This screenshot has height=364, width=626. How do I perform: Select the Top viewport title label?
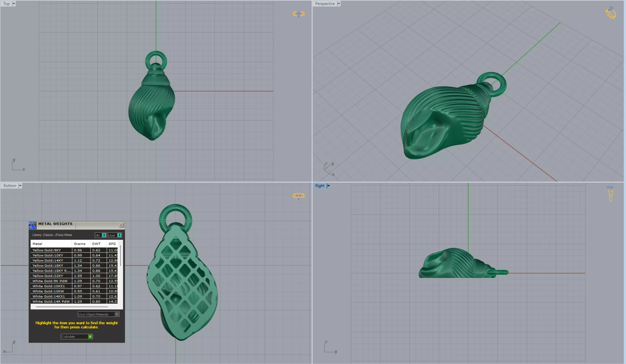click(6, 4)
